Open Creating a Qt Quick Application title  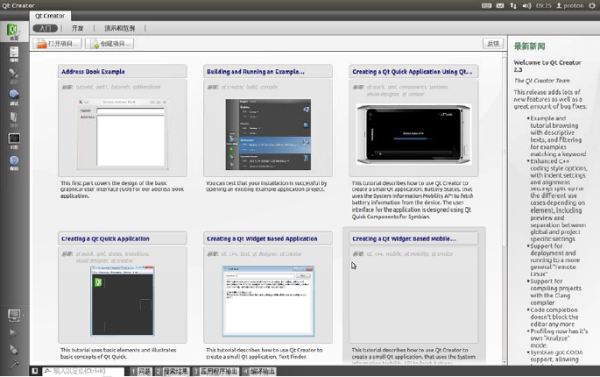(x=105, y=238)
